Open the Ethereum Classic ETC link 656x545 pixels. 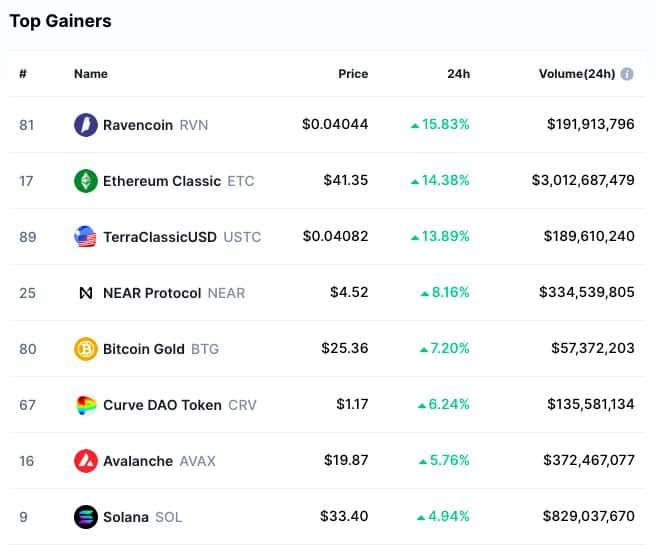[x=179, y=181]
